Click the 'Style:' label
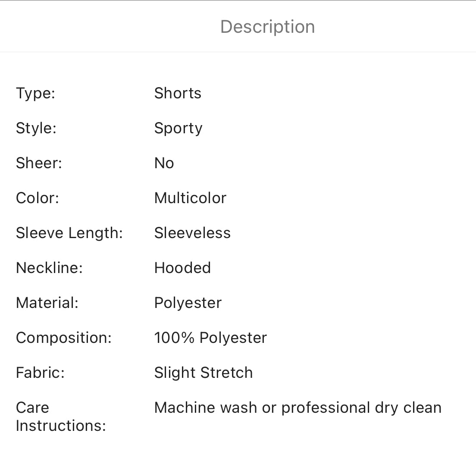This screenshot has height=449, width=476. pyautogui.click(x=36, y=128)
